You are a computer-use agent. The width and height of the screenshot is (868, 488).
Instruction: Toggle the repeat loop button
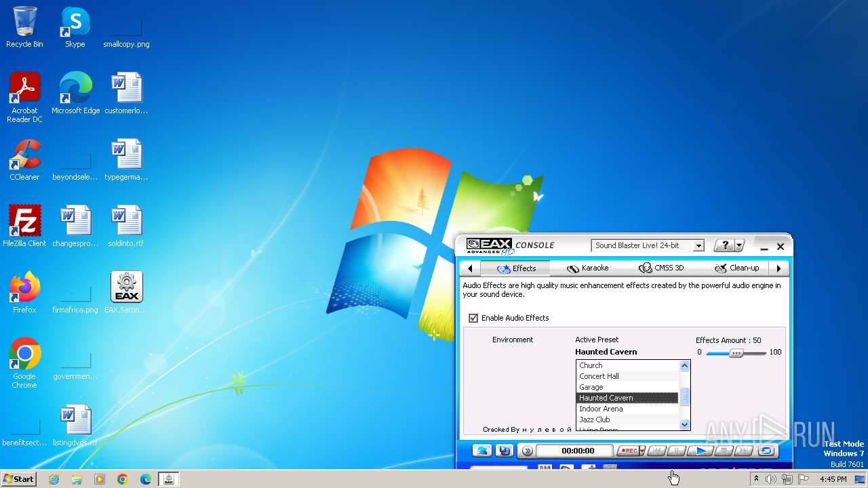click(766, 451)
